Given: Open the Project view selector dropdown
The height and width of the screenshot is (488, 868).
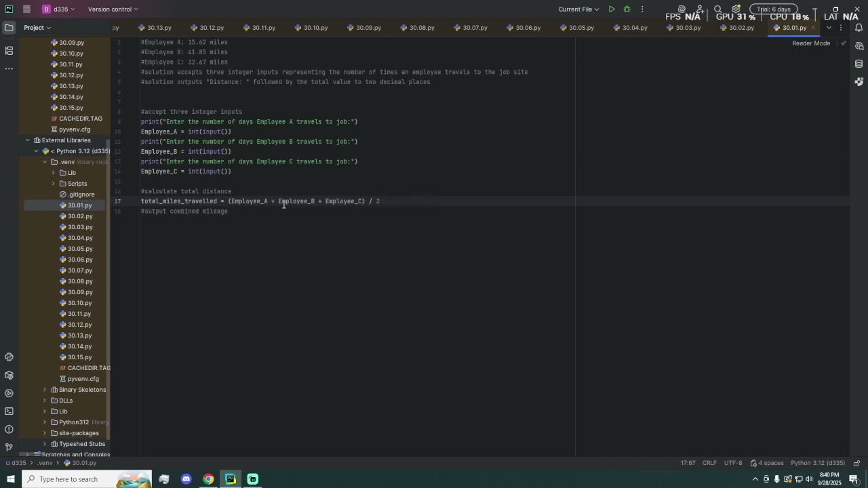Looking at the screenshot, I should coord(37,28).
